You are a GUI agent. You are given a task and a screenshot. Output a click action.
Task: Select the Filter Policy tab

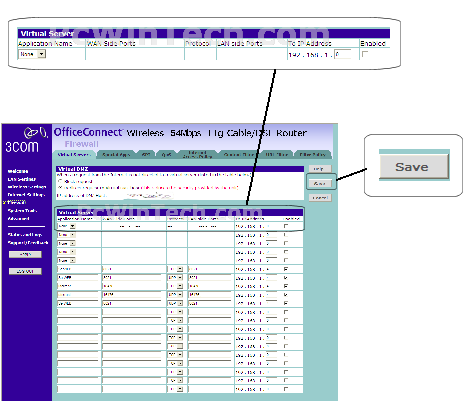pyautogui.click(x=313, y=155)
